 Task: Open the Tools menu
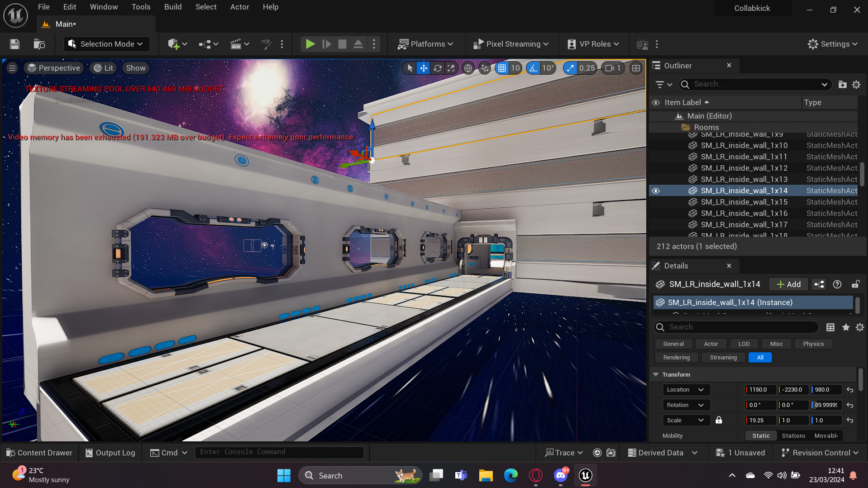(x=141, y=7)
